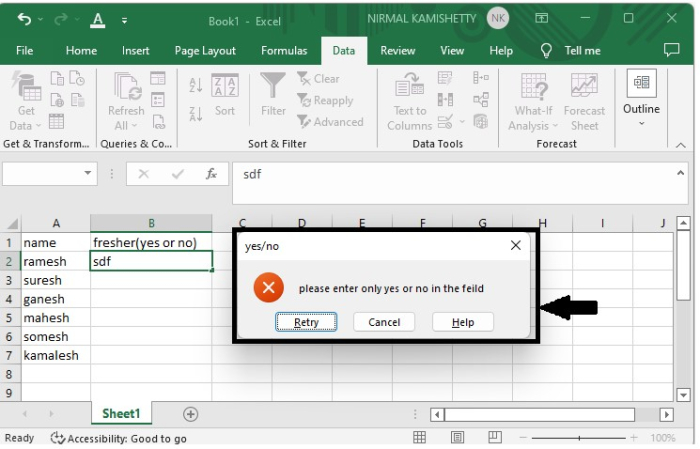Switch to Page Break Preview icon
700x449 pixels.
point(495,437)
